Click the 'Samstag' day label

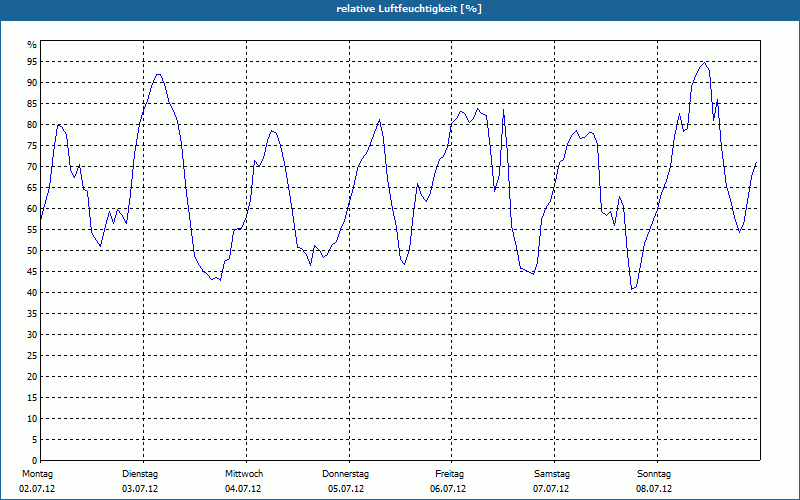click(x=552, y=474)
